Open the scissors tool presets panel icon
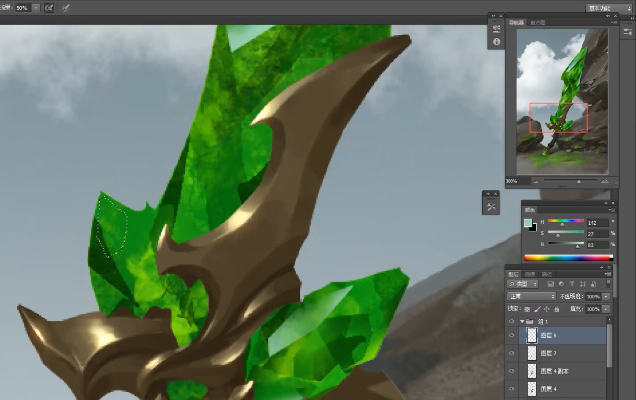This screenshot has width=636, height=400. [491, 207]
